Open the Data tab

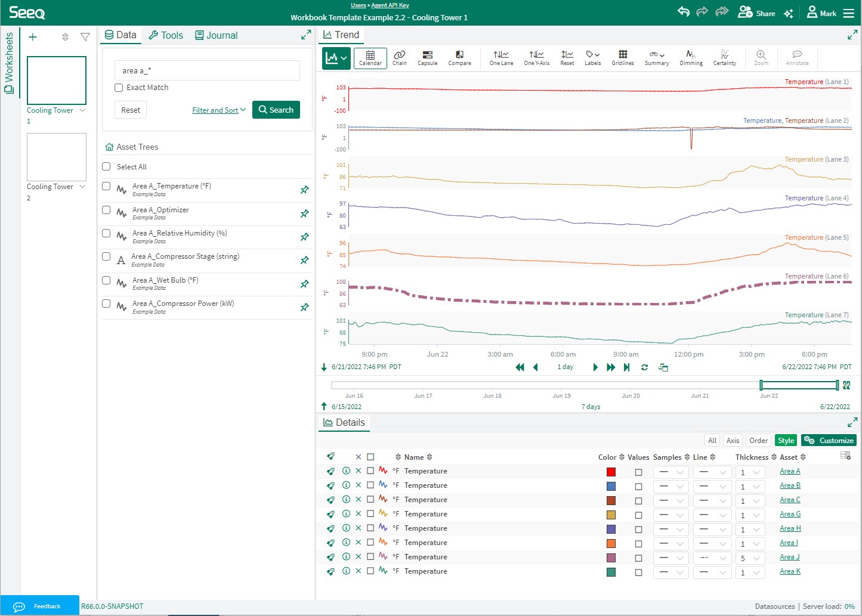[x=121, y=35]
